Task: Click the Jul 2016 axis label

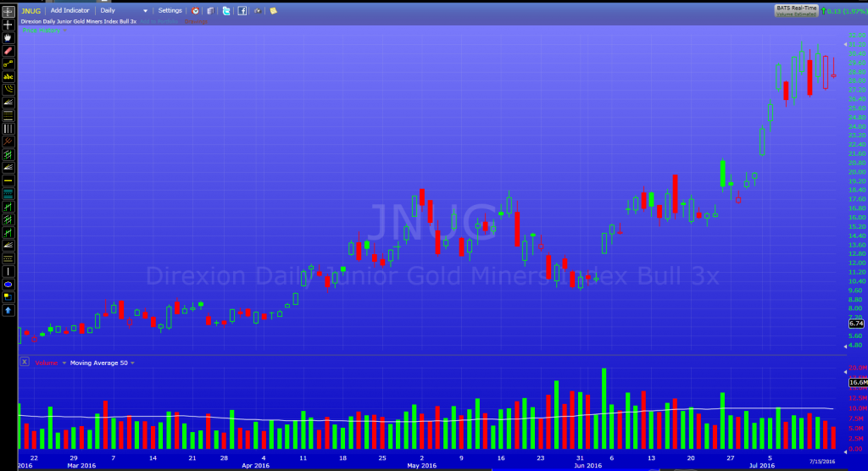Action: 762,465
